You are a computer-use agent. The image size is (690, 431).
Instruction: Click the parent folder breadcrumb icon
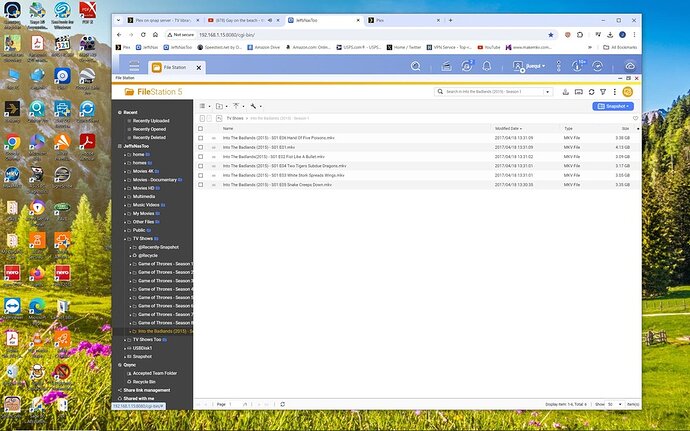[219, 118]
